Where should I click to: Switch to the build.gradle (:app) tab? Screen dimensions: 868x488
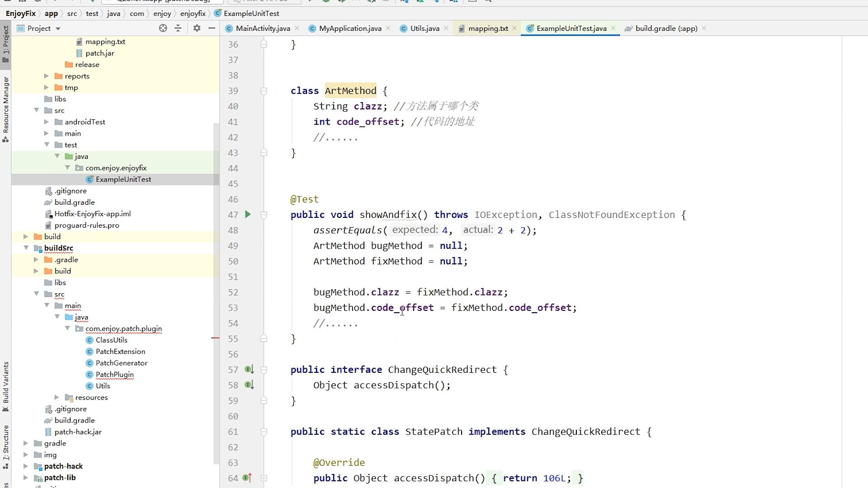pos(666,28)
